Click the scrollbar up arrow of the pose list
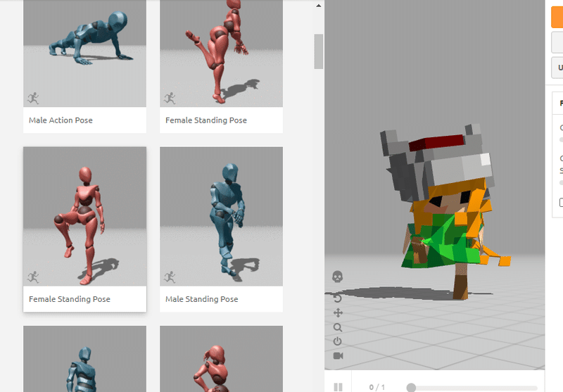 (x=319, y=6)
